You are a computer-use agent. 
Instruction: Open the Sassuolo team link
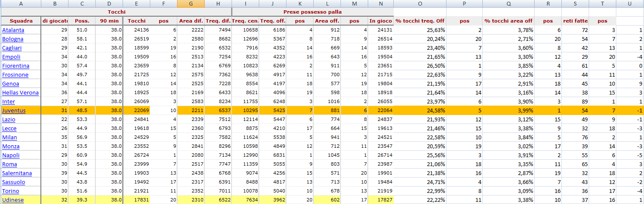coord(14,182)
